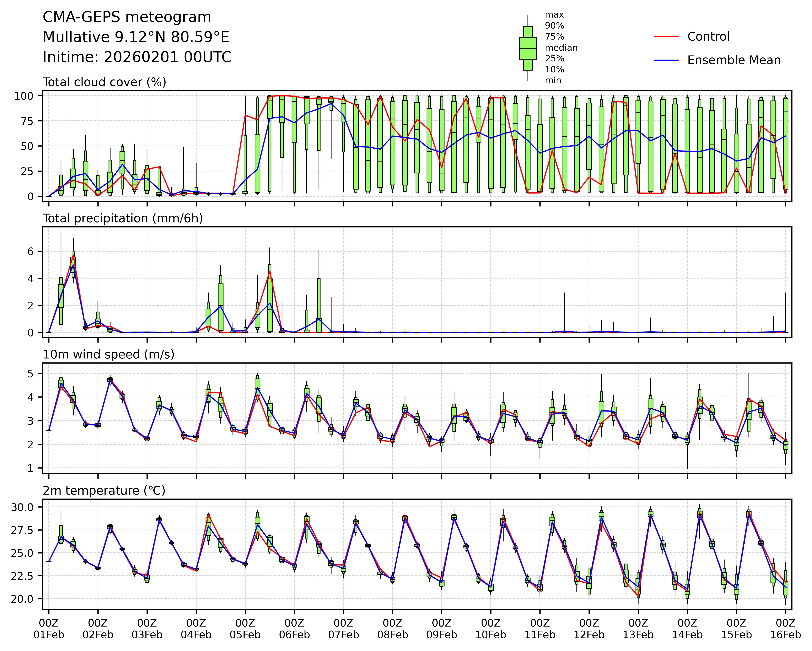The image size is (812, 651).
Task: Click the '2m temperature (℃)' panel title
Action: (x=104, y=491)
